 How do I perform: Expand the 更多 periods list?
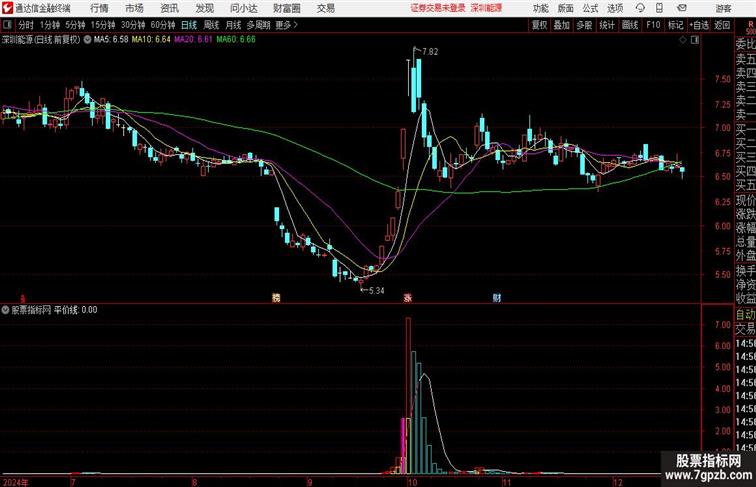286,25
